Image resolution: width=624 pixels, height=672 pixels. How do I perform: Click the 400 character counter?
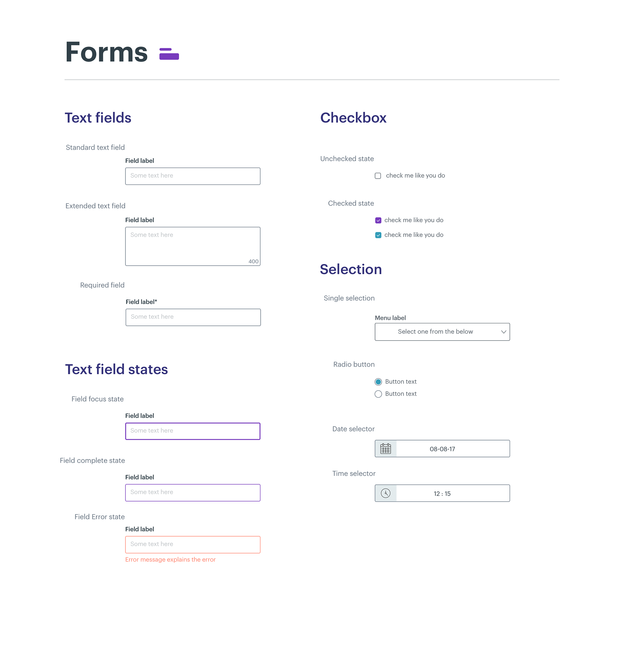[x=253, y=261]
